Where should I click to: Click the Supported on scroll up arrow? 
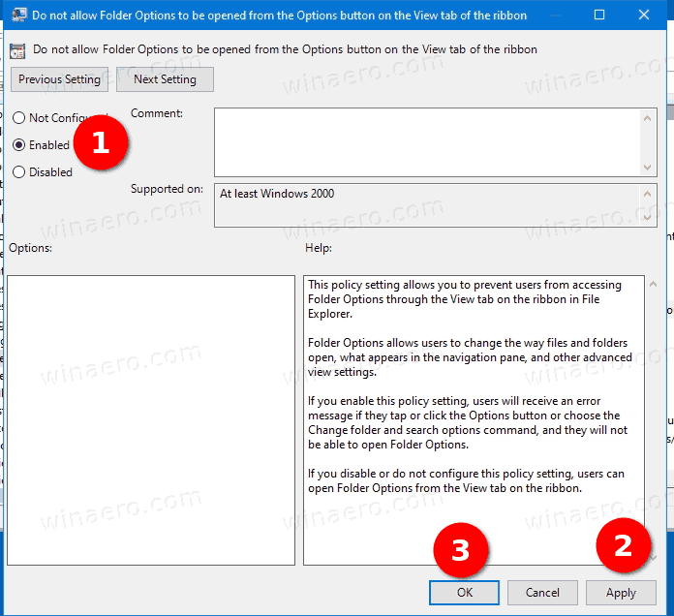(x=647, y=194)
